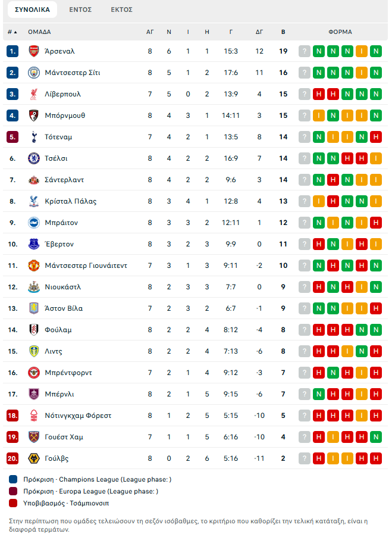Click Wolves' most recent red form badge

click(x=319, y=458)
